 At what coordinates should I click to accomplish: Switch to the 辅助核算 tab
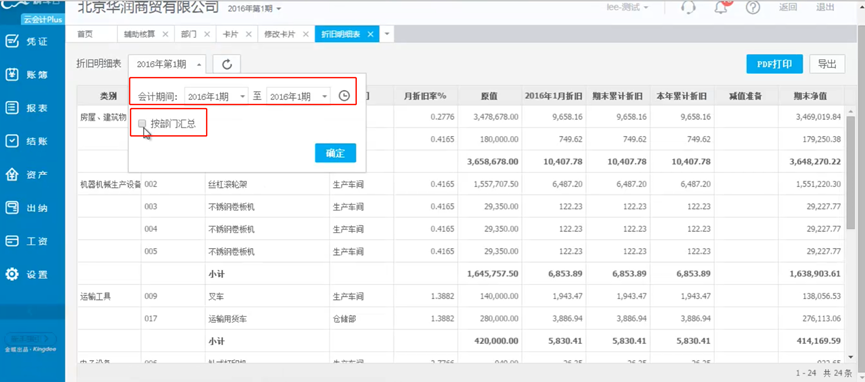pyautogui.click(x=140, y=34)
